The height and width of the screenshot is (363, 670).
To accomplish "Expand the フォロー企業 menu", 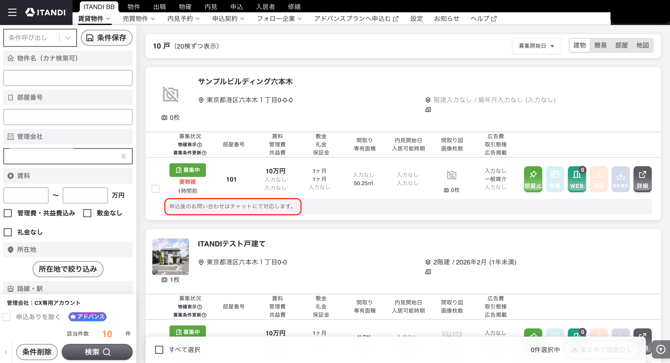I will pos(279,18).
